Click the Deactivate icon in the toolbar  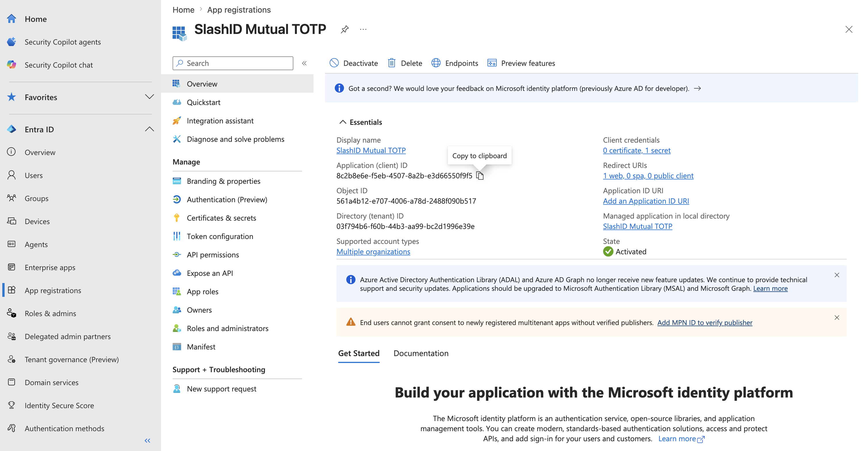pyautogui.click(x=334, y=63)
